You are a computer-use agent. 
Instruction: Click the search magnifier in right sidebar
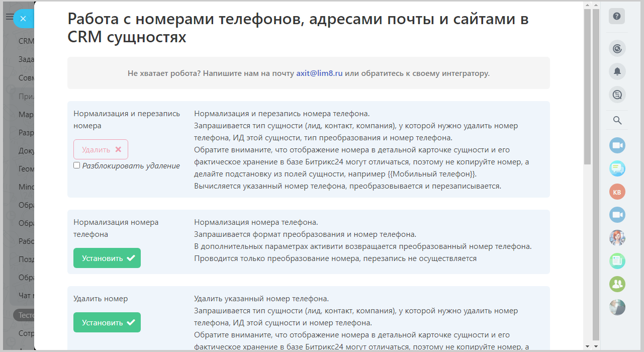pyautogui.click(x=617, y=121)
